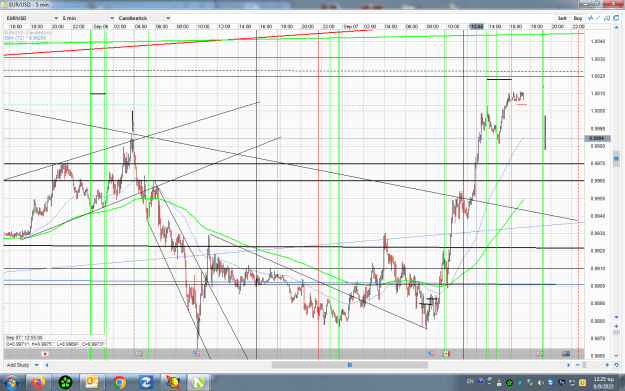Click the volume speaker tray icon

tap(540, 383)
